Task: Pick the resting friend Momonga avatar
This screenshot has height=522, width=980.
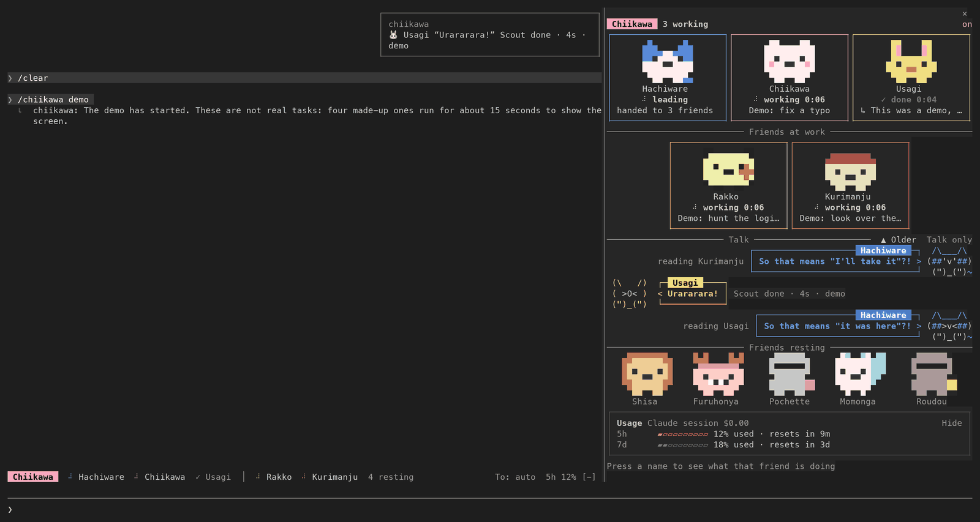Action: [860, 374]
